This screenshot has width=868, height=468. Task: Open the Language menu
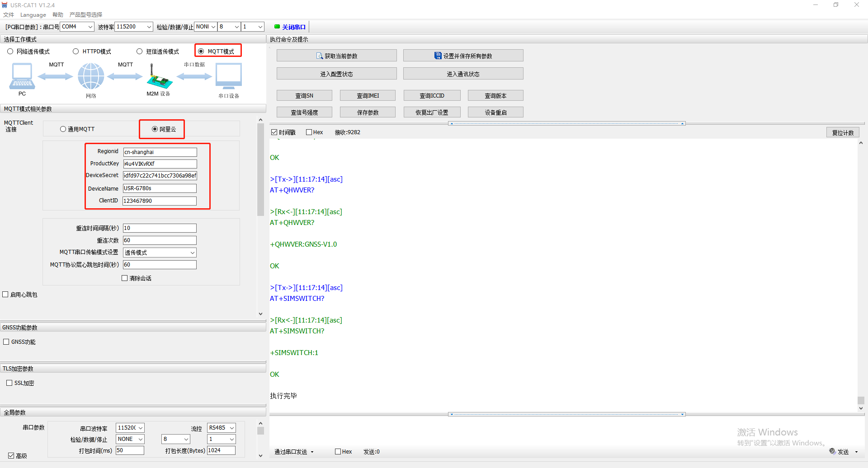[33, 15]
